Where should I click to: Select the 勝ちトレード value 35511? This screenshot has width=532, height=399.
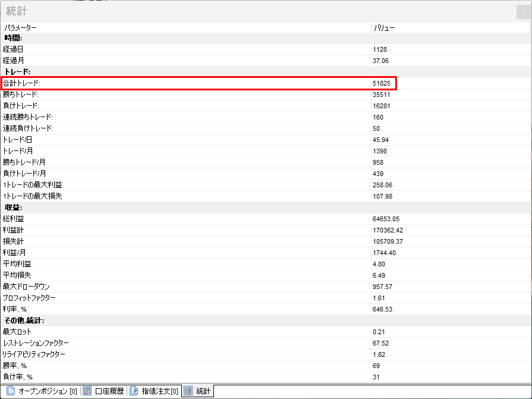pyautogui.click(x=381, y=95)
